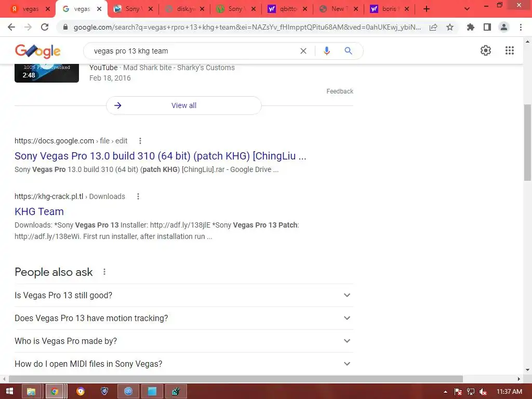Viewport: 532px width, 399px height.
Task: Open the Sony Vegas Pro 13.0 build 310 link
Action: tap(160, 156)
